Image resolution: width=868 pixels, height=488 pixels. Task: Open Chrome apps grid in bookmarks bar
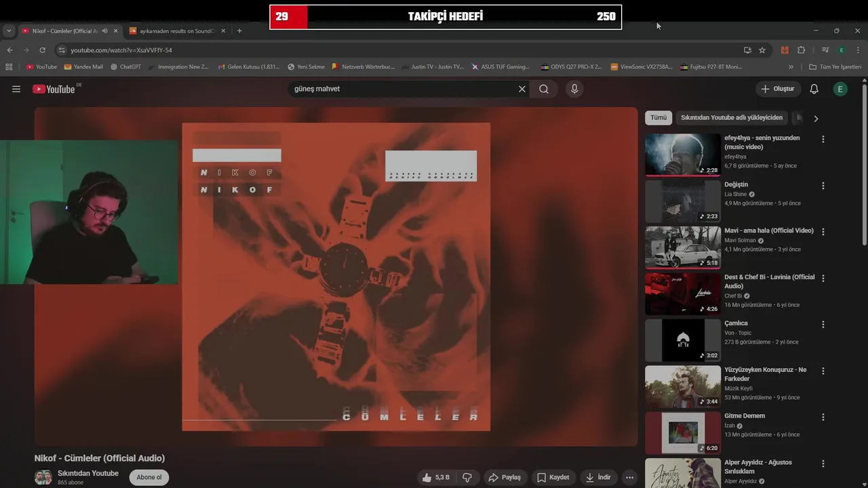tap(9, 67)
